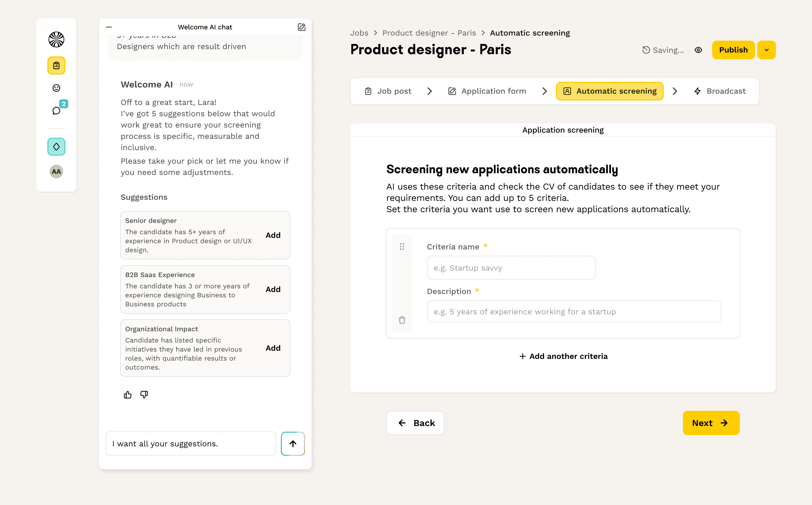Viewport: 812px width, 505px height.
Task: Go to the Job post step
Action: coord(388,91)
